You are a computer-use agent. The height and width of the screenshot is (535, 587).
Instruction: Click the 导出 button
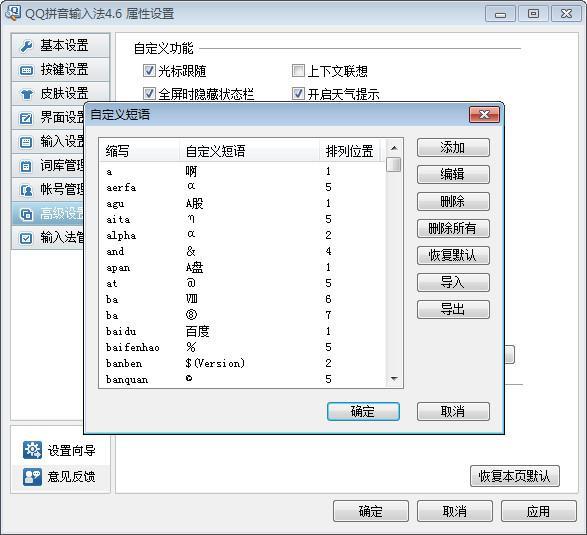[x=453, y=309]
